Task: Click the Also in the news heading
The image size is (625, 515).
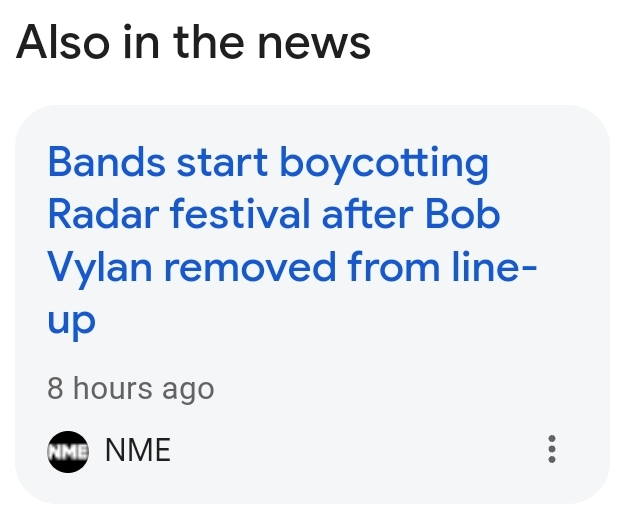Action: click(x=193, y=42)
